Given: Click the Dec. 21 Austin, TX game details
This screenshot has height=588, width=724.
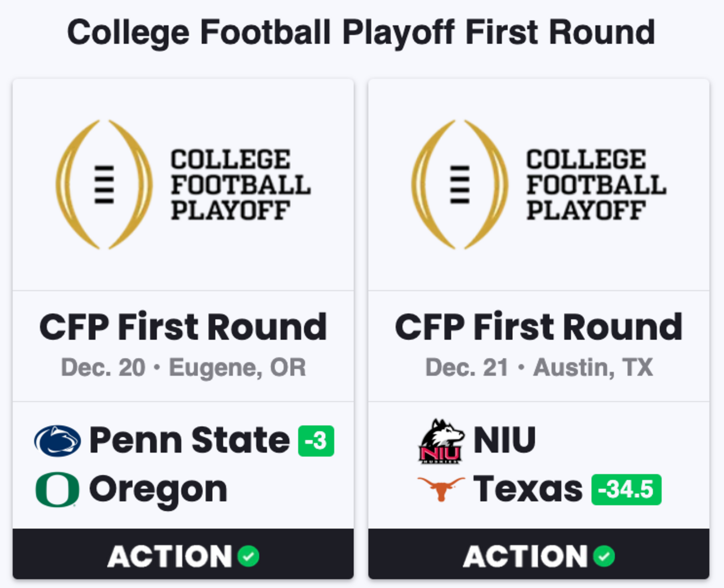Looking at the screenshot, I should pyautogui.click(x=539, y=367).
